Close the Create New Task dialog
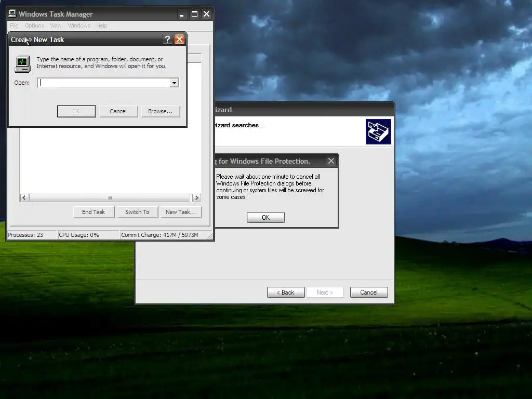The height and width of the screenshot is (399, 532). [x=179, y=39]
